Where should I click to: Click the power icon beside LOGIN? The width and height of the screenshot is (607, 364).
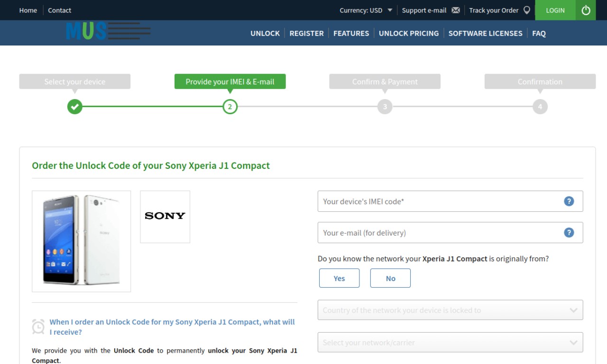[x=586, y=10]
